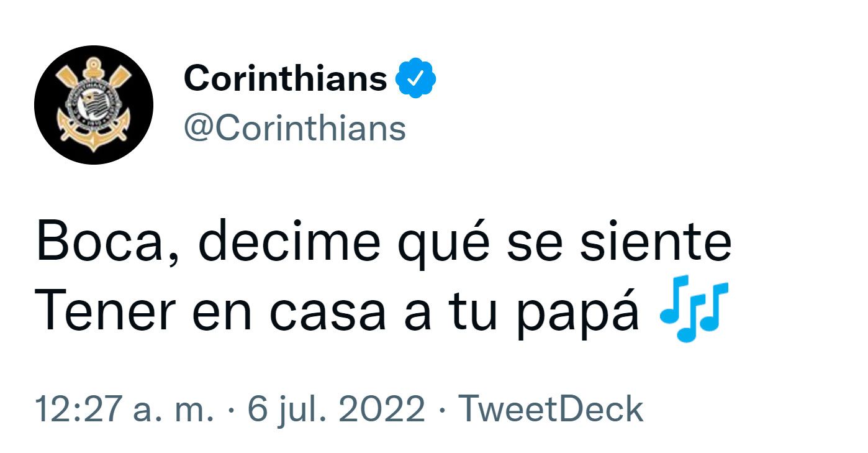Screen dimensions: 868x453
Task: Click the white checkmark inside the badge
Action: (x=417, y=79)
